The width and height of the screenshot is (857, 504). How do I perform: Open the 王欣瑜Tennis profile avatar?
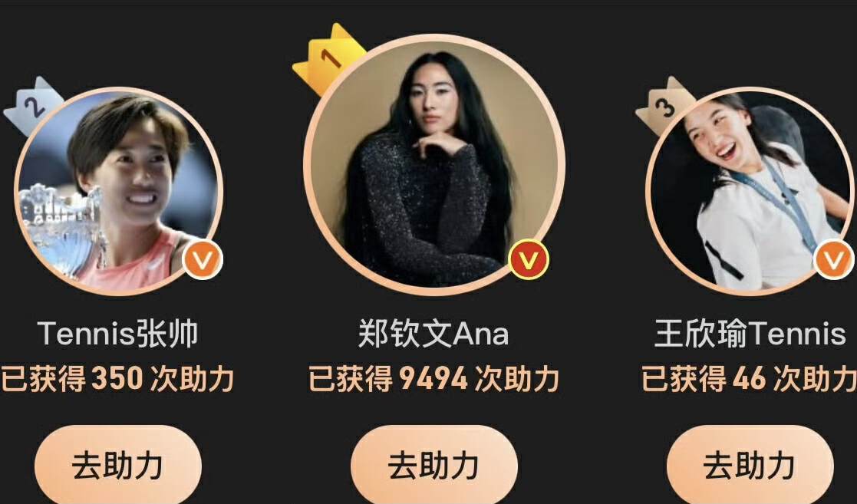(750, 191)
